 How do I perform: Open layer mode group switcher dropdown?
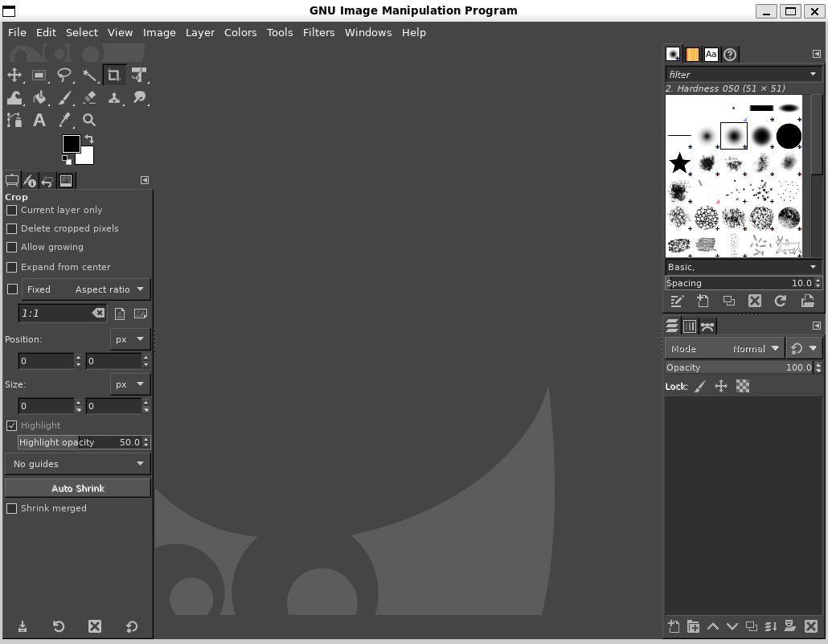pyautogui.click(x=804, y=349)
